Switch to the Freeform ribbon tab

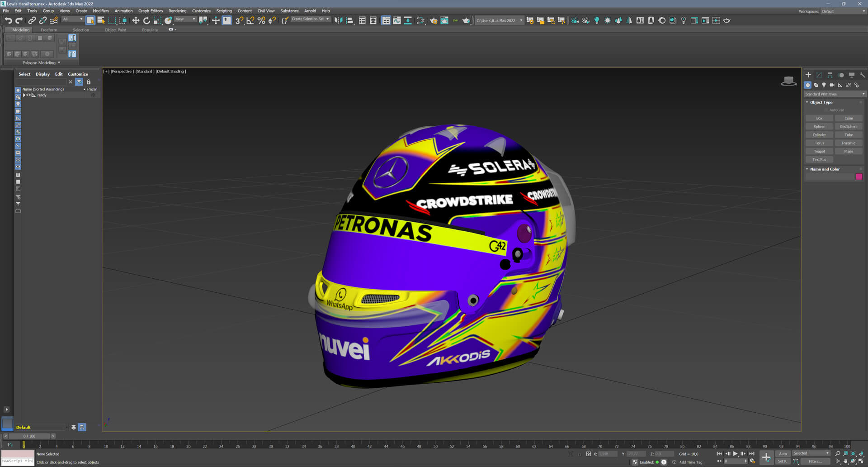[49, 30]
